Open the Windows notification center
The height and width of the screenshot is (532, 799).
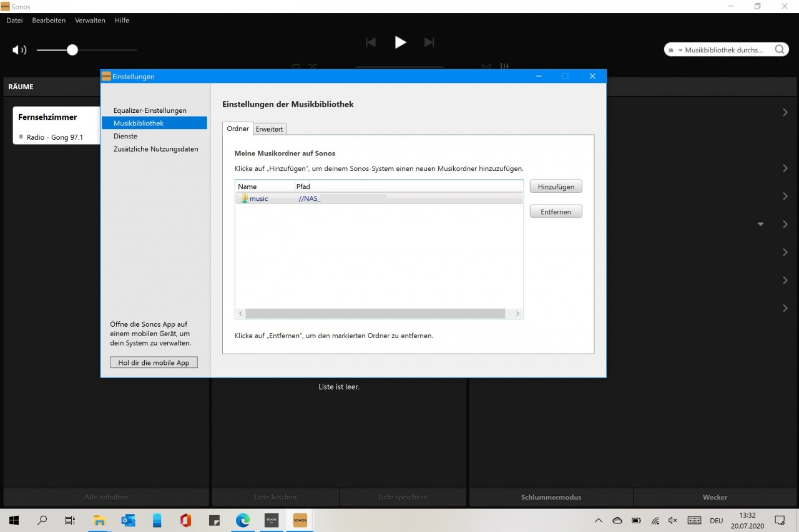[780, 520]
